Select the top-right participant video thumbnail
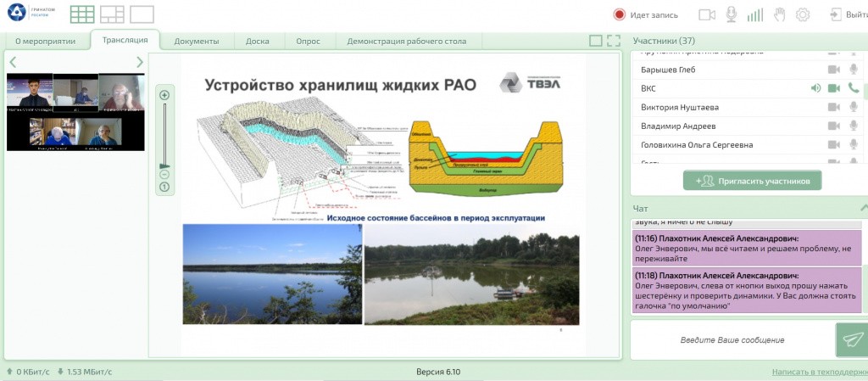Image resolution: width=868 pixels, height=381 pixels. [122, 92]
